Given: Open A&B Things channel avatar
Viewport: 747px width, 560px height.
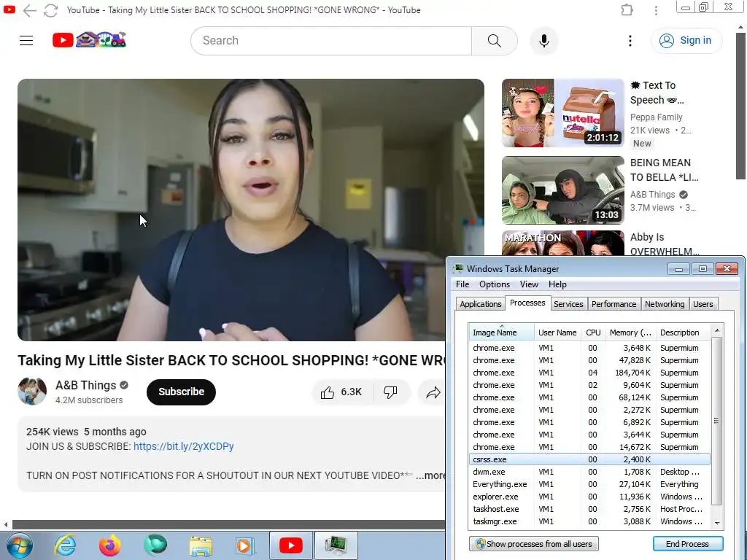Looking at the screenshot, I should (32, 392).
